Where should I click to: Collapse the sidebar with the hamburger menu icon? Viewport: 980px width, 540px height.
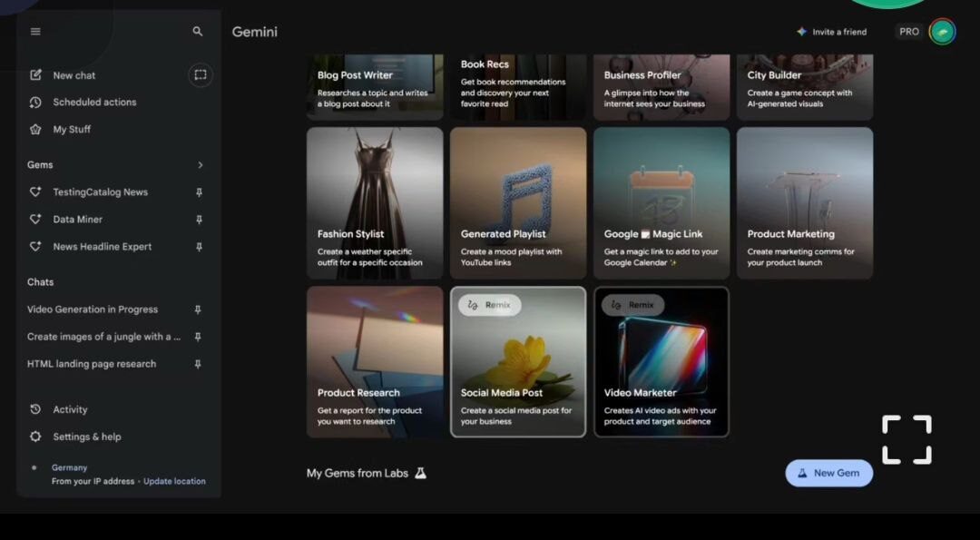point(35,32)
